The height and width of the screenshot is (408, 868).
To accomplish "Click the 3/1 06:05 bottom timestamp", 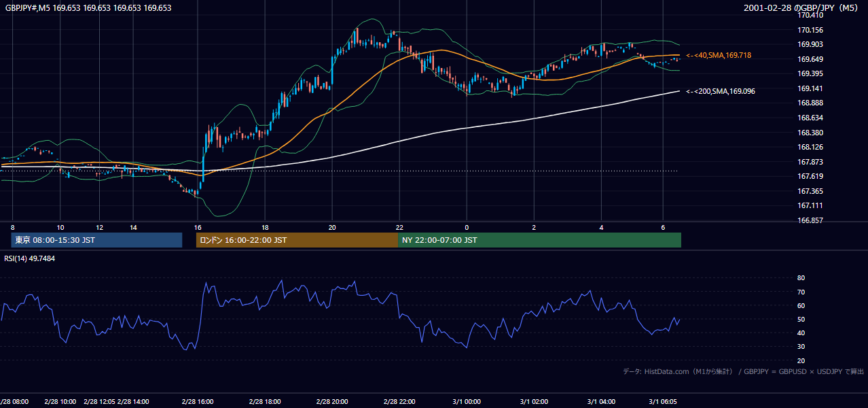I will point(663,402).
